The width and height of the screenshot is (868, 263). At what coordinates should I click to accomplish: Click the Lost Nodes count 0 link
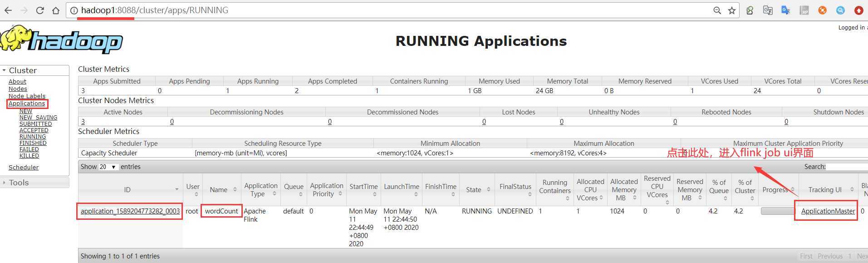[x=484, y=121]
